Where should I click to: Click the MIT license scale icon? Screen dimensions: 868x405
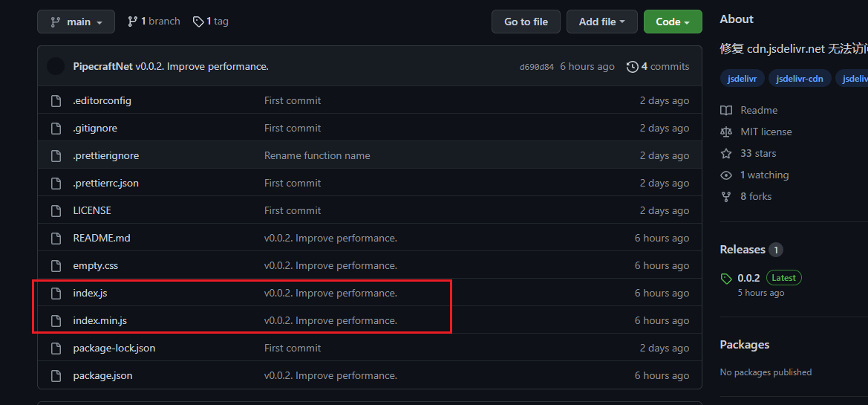tap(726, 132)
